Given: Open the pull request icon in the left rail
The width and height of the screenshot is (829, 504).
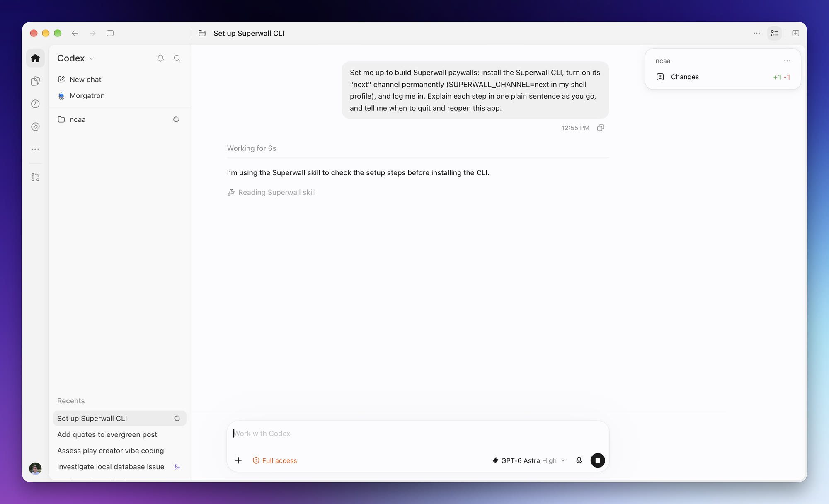Looking at the screenshot, I should point(35,177).
